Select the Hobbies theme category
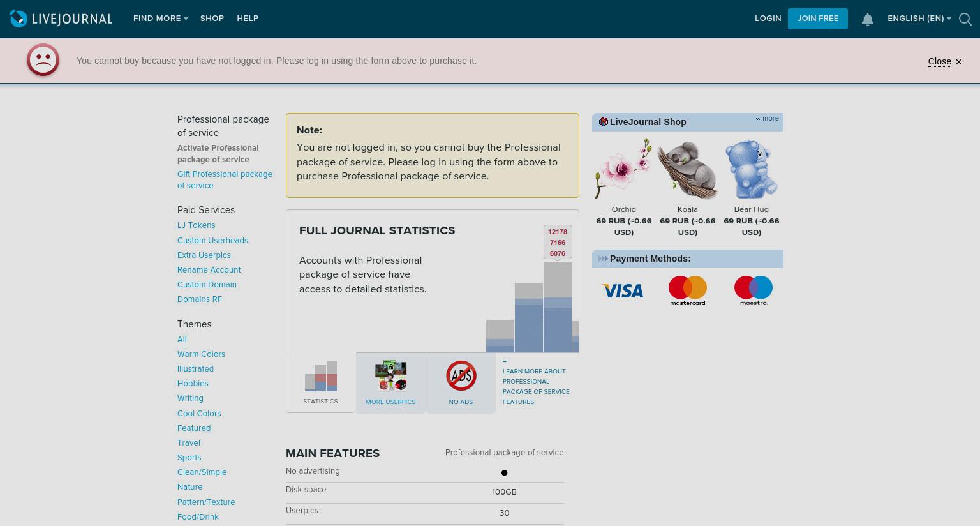The height and width of the screenshot is (526, 980). coord(193,384)
